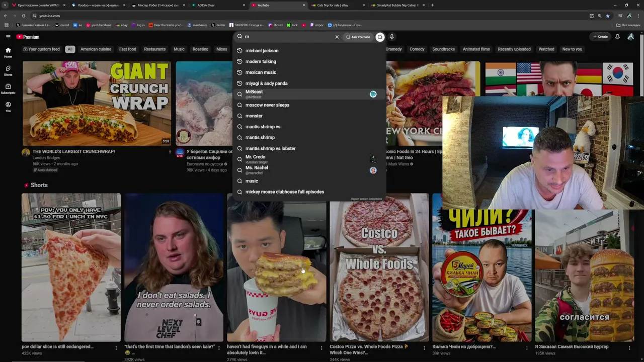Viewport: 644px width, 362px height.
Task: Open Your custom feed chip
Action: click(x=42, y=49)
